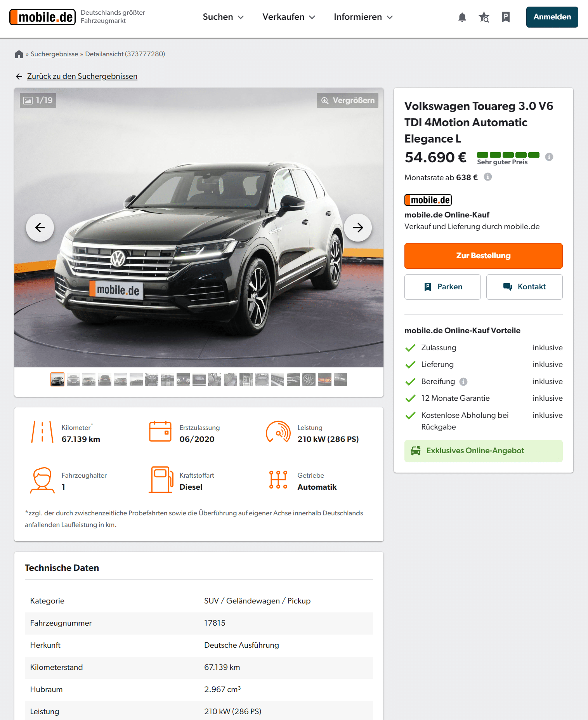
Task: Show previous car photo arrow
Action: pos(40,228)
